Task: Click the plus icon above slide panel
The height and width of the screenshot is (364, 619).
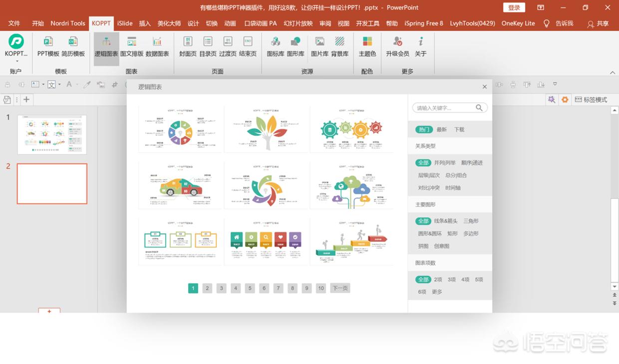Action: (x=26, y=99)
